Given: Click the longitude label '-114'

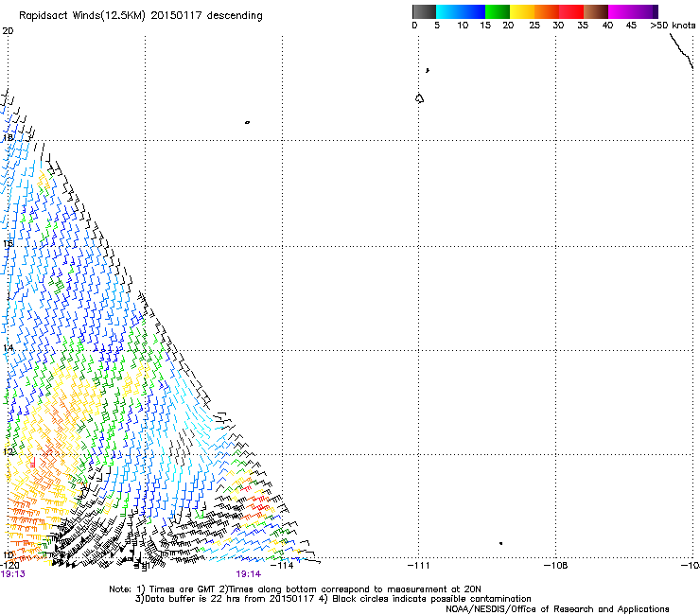Looking at the screenshot, I should tap(282, 565).
